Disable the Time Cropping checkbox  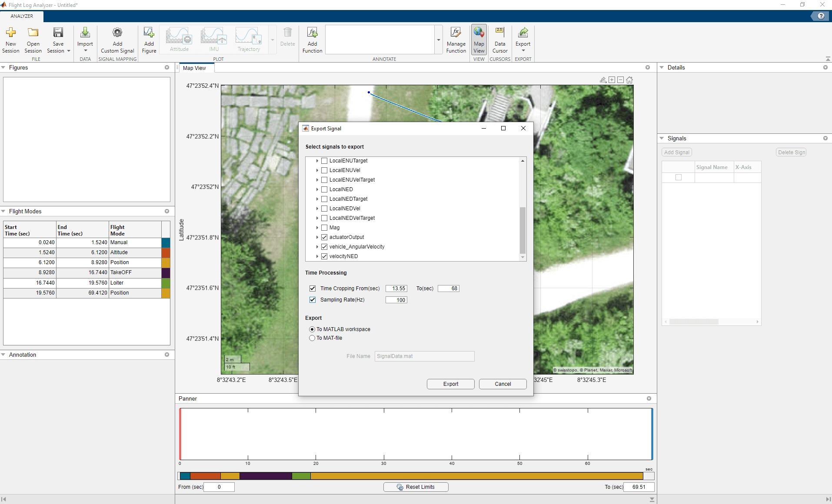[313, 288]
